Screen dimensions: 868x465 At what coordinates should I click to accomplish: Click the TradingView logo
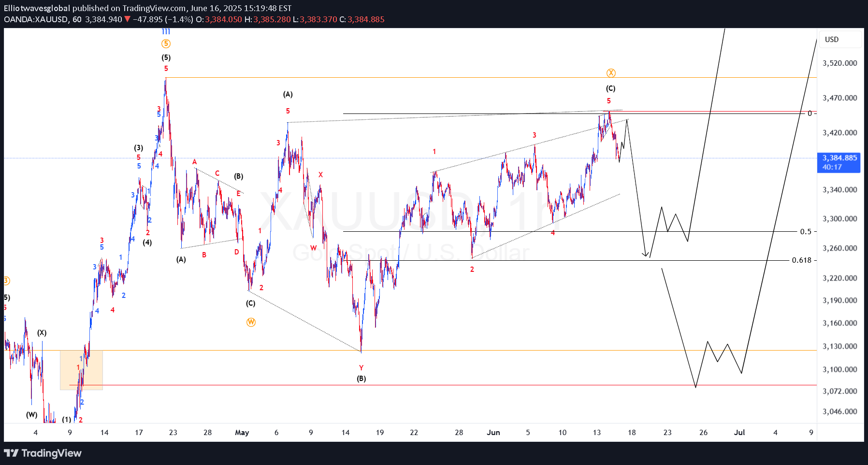click(43, 453)
